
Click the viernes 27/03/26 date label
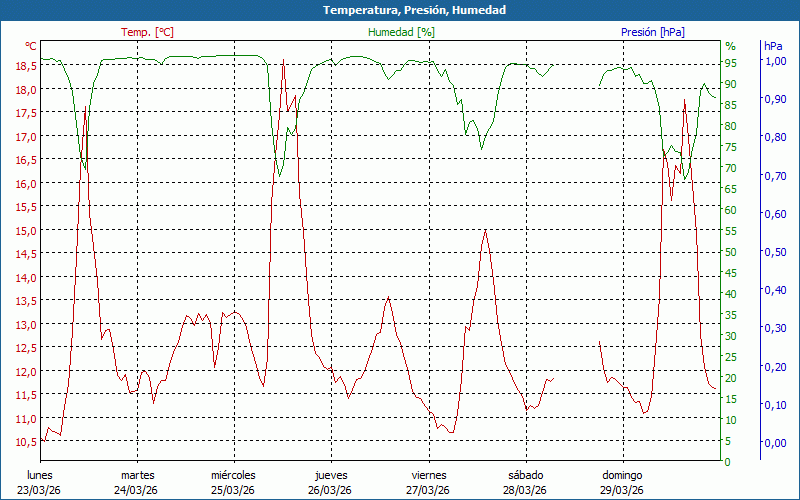click(428, 482)
